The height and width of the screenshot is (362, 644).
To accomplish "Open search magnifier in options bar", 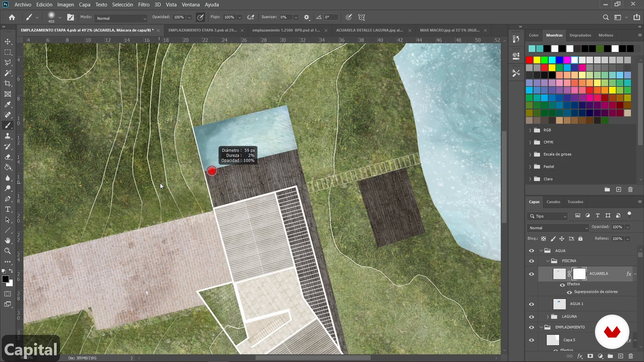I will [606, 17].
